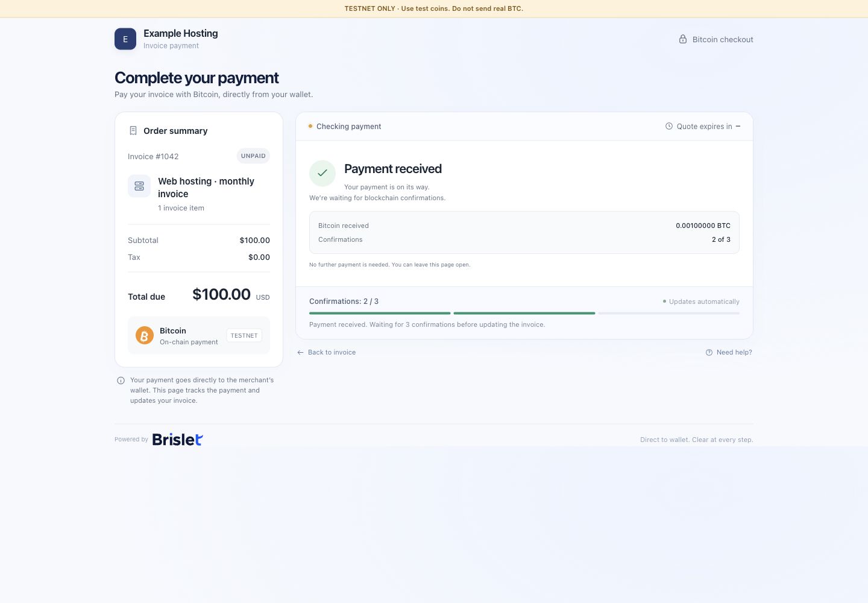Click the Example Hosting merchant name
Screen dimensions: 868x603
coord(181,34)
